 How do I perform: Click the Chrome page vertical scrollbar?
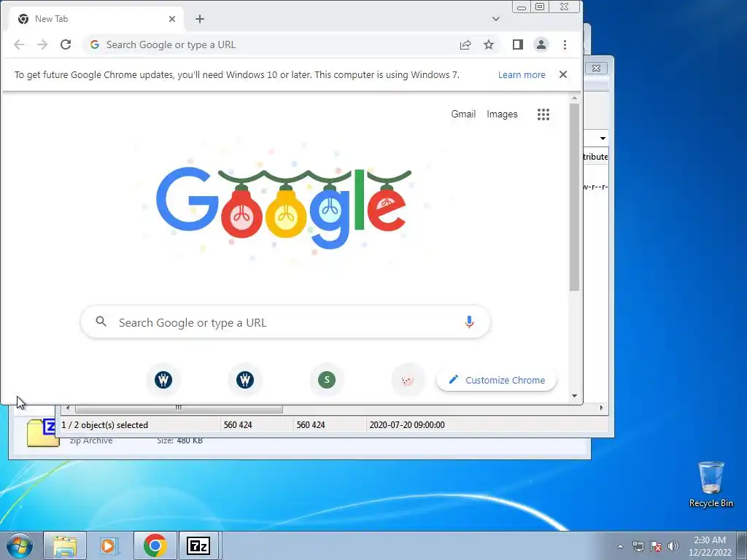click(574, 196)
